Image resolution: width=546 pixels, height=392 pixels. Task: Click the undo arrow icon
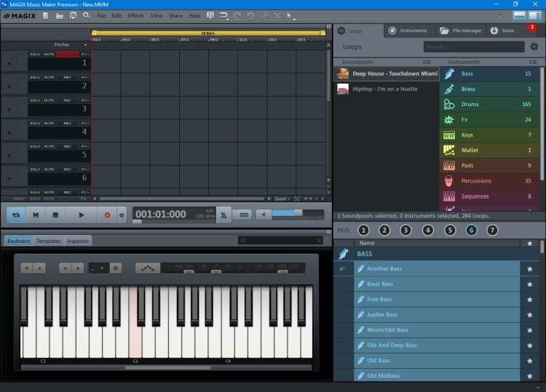250,16
